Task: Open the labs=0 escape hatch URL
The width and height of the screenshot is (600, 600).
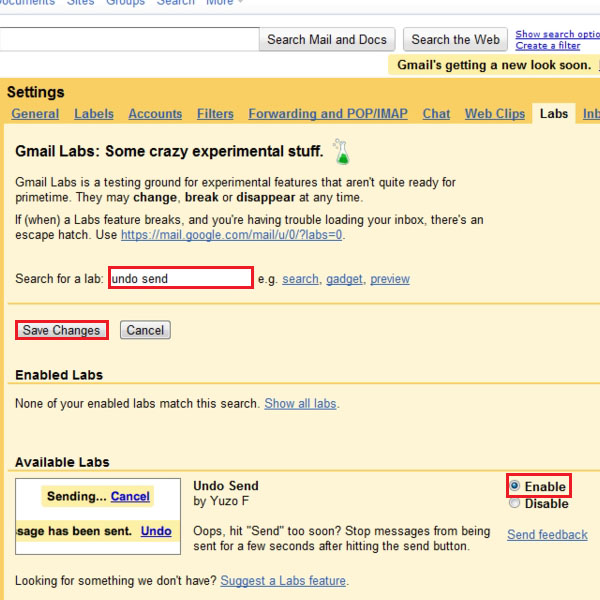Action: pos(232,235)
